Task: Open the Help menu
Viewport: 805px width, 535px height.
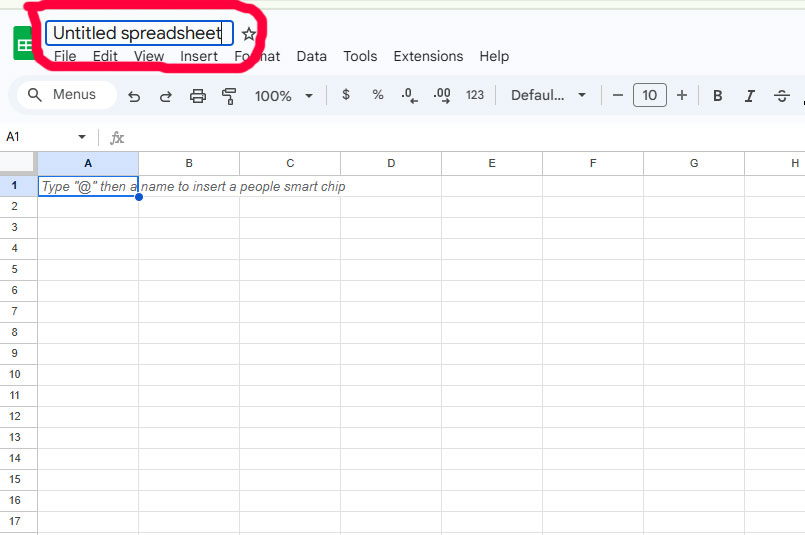Action: pyautogui.click(x=494, y=56)
